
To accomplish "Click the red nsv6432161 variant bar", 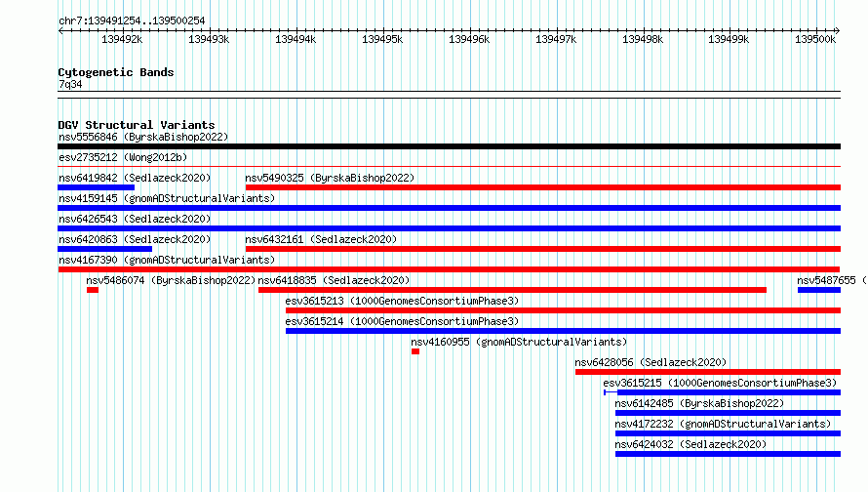I will pyautogui.click(x=543, y=249).
